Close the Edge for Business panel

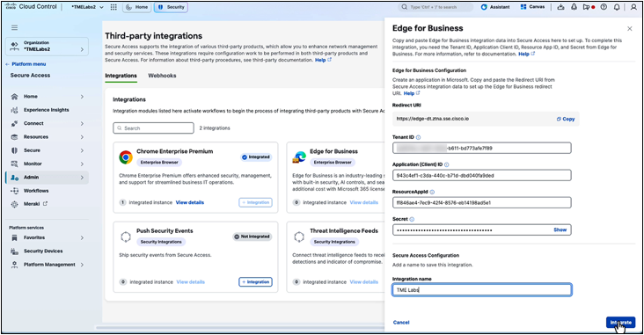point(630,29)
